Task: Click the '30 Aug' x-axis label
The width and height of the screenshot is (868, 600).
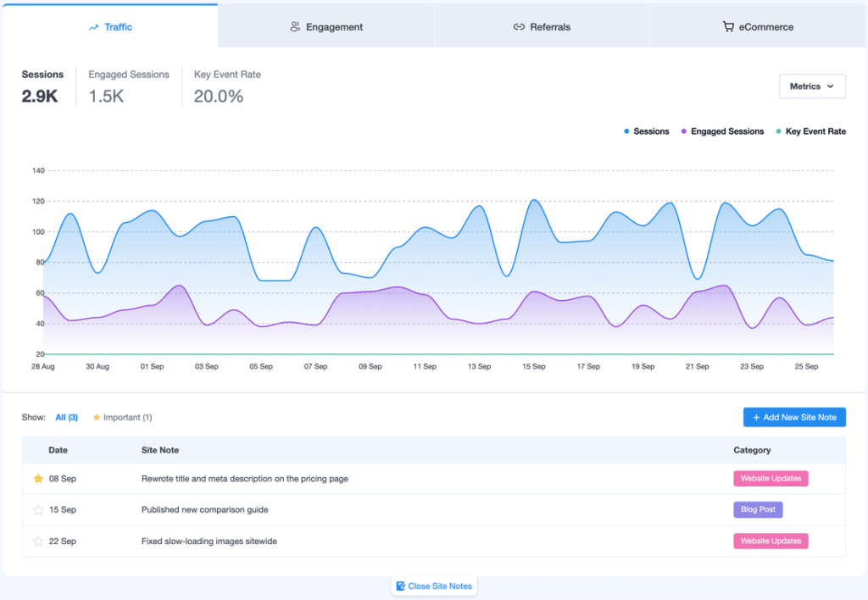Action: click(x=97, y=366)
